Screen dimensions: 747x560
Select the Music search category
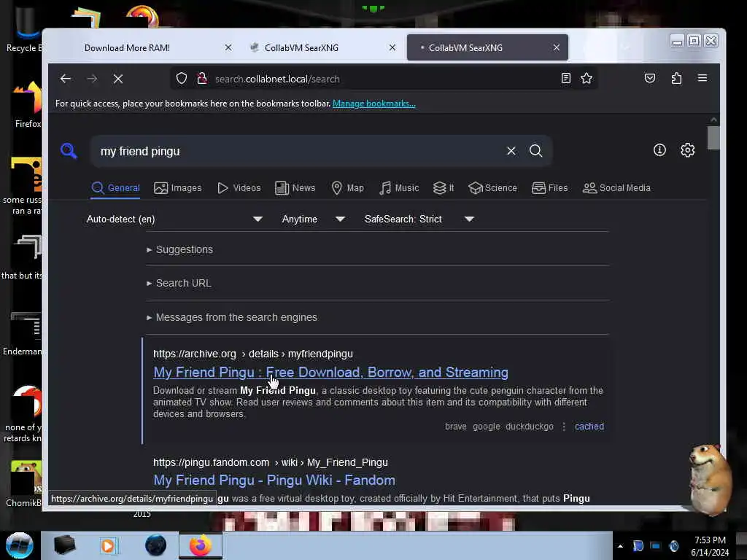399,188
